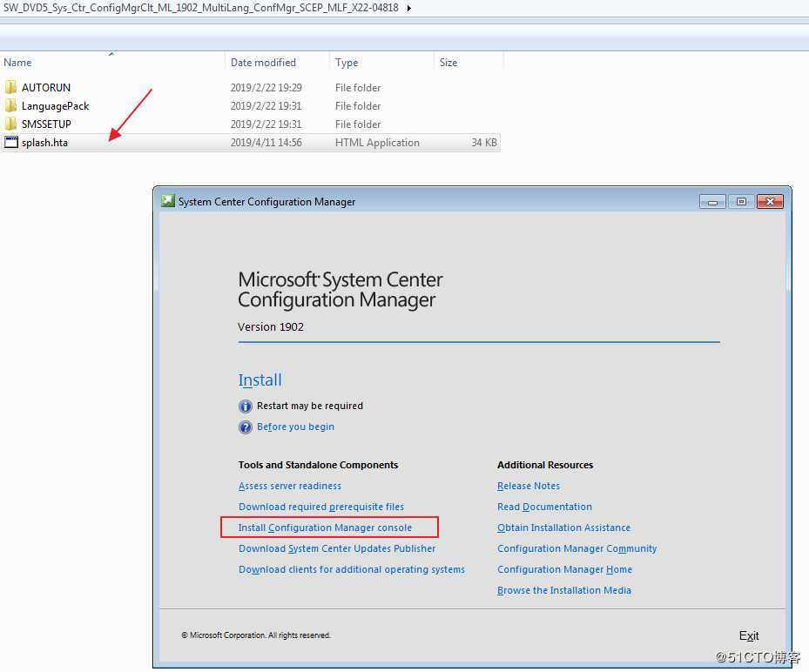Click the date 2019/2/22 19:29 cell
This screenshot has height=672, width=809.
click(x=266, y=88)
